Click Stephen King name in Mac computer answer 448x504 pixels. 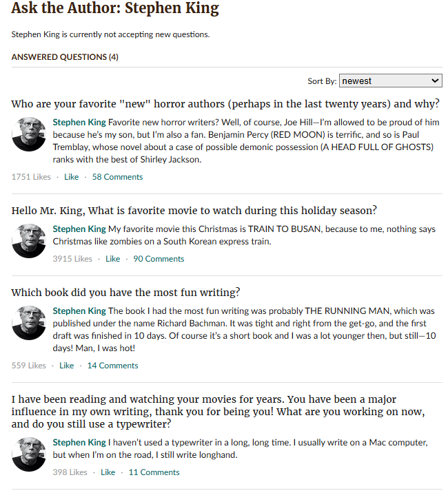point(79,442)
